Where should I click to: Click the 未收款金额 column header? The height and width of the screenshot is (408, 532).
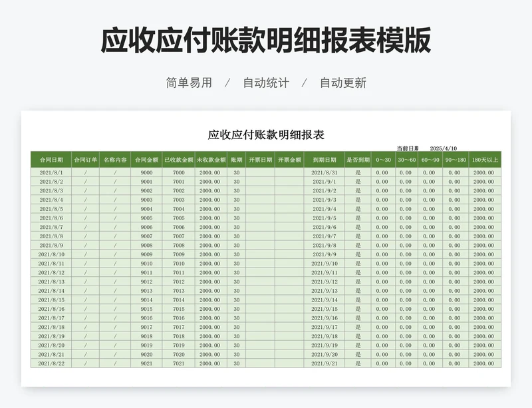click(211, 160)
